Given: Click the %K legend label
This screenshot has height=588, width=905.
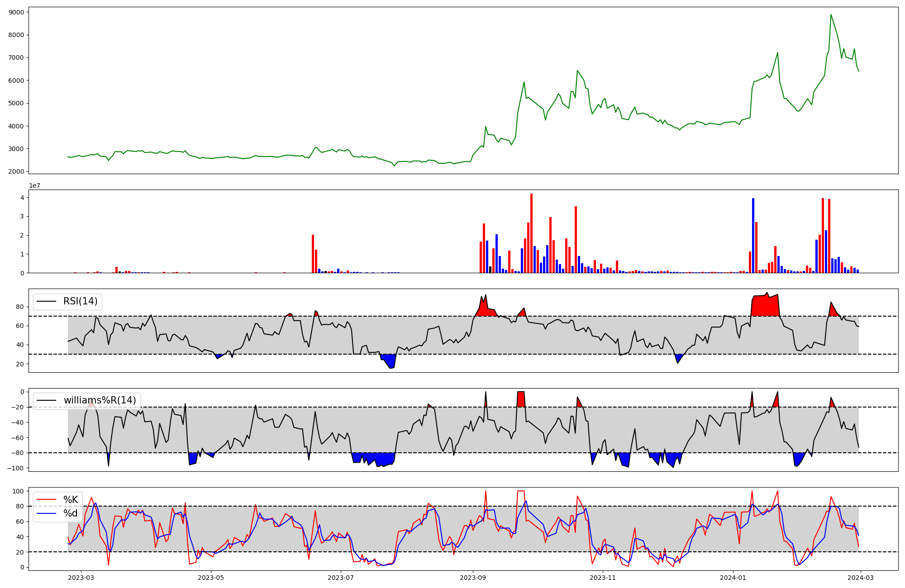Looking at the screenshot, I should 71,500.
